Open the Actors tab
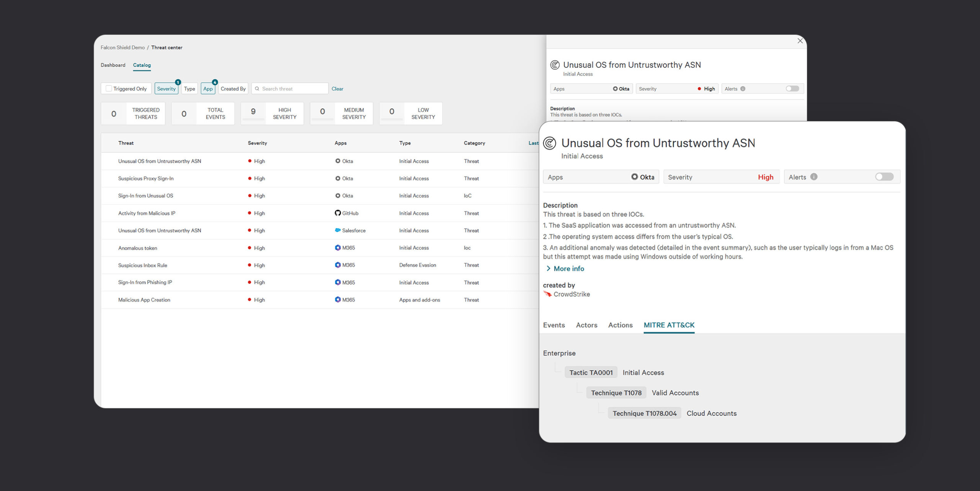The image size is (980, 491). (x=586, y=325)
